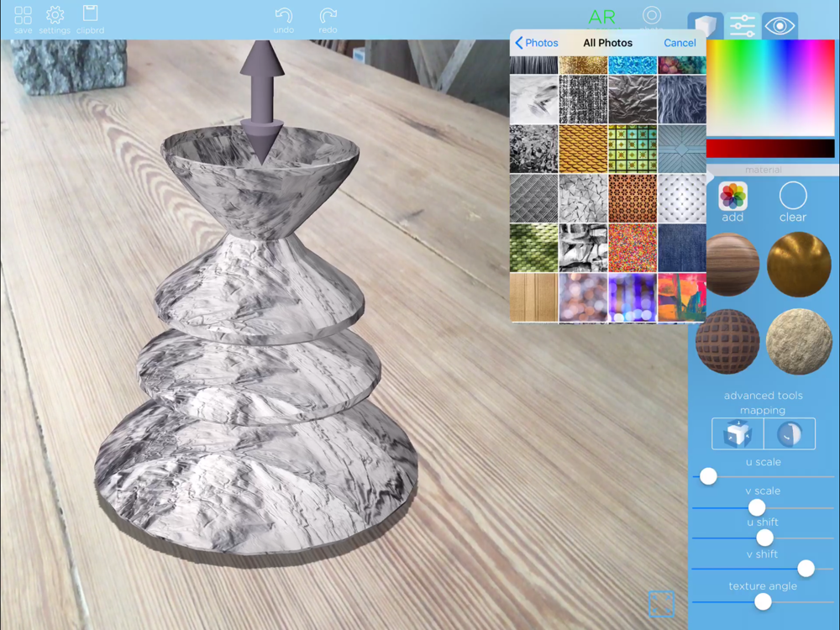
Task: Choose the blue geometric diamond photo
Action: pyautogui.click(x=682, y=149)
